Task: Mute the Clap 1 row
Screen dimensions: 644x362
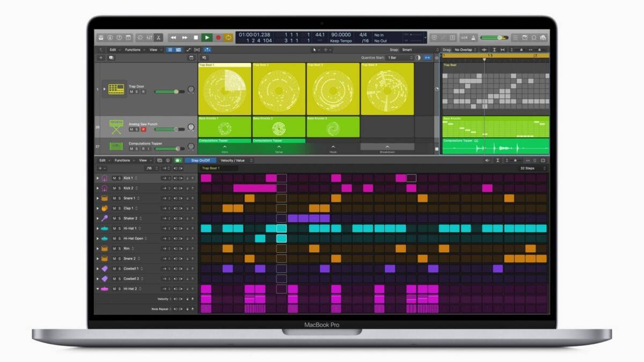Action: coord(114,209)
